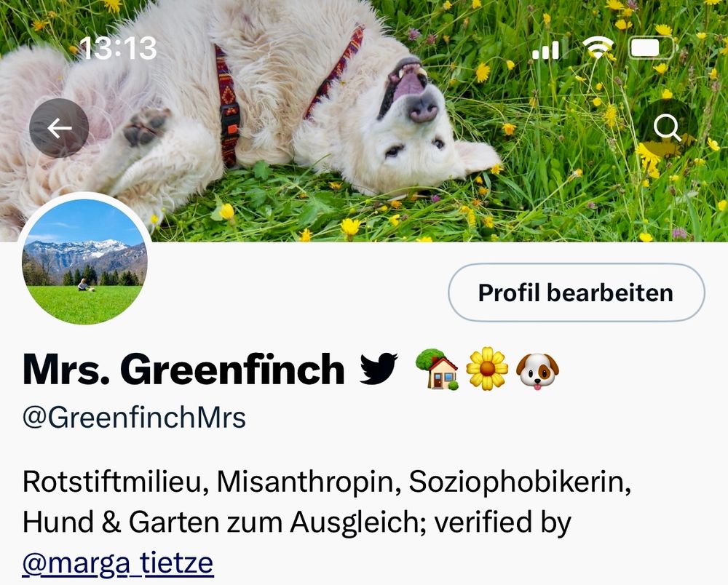
Task: Tap the house emoji in display name
Action: pyautogui.click(x=437, y=370)
